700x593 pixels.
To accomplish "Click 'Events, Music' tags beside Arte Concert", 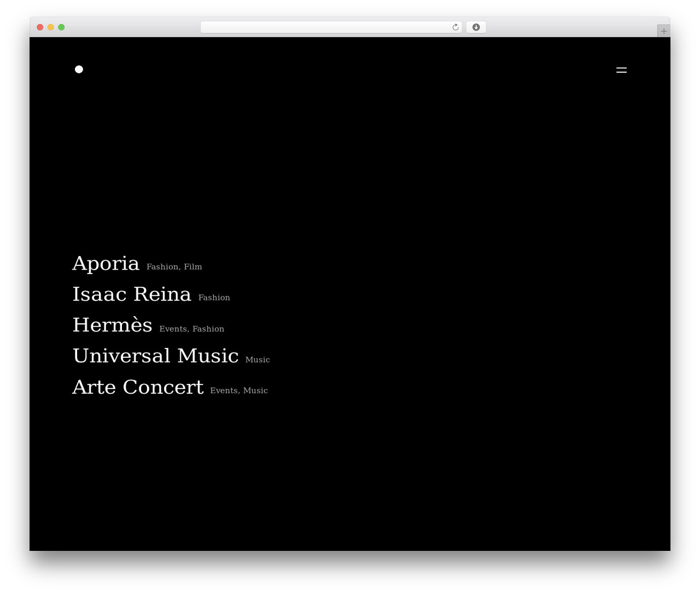I will pos(239,391).
